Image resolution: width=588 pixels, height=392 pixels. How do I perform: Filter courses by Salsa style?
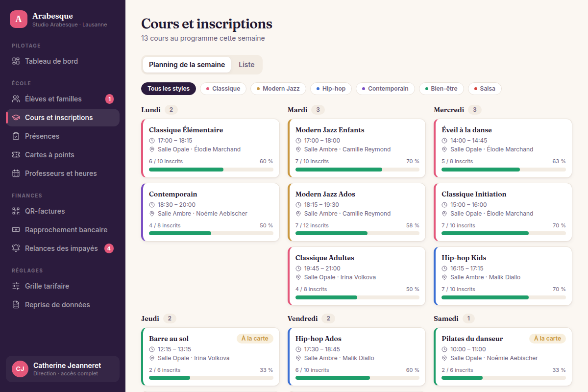485,89
